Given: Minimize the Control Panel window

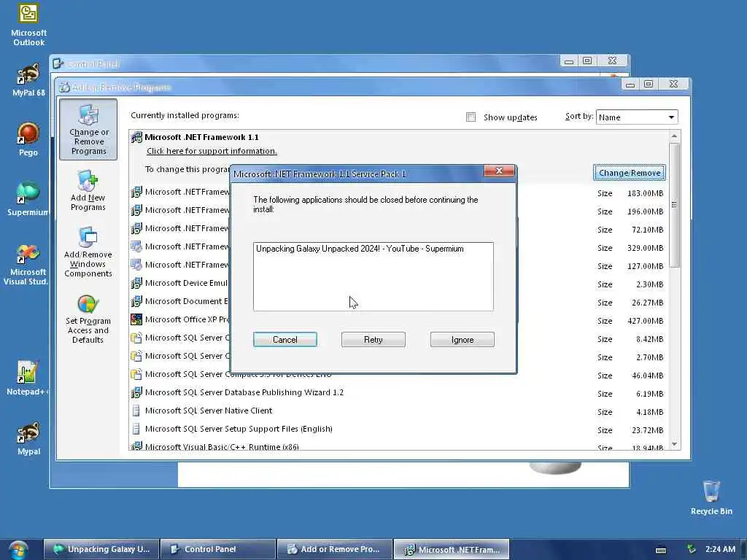Looking at the screenshot, I should (x=568, y=61).
